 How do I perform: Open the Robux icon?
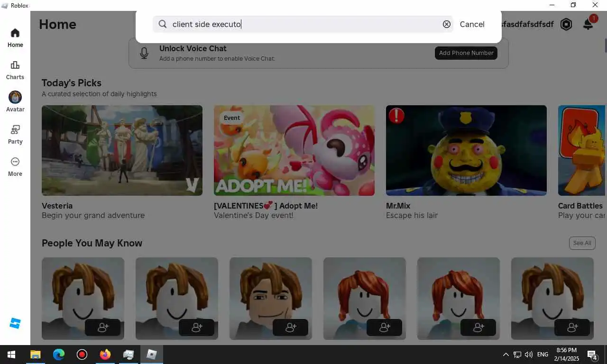566,24
